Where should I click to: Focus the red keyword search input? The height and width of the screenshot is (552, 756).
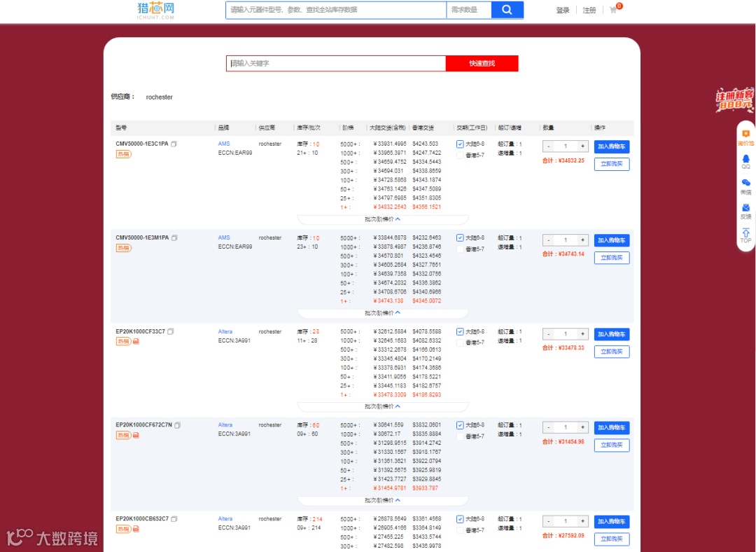(336, 63)
